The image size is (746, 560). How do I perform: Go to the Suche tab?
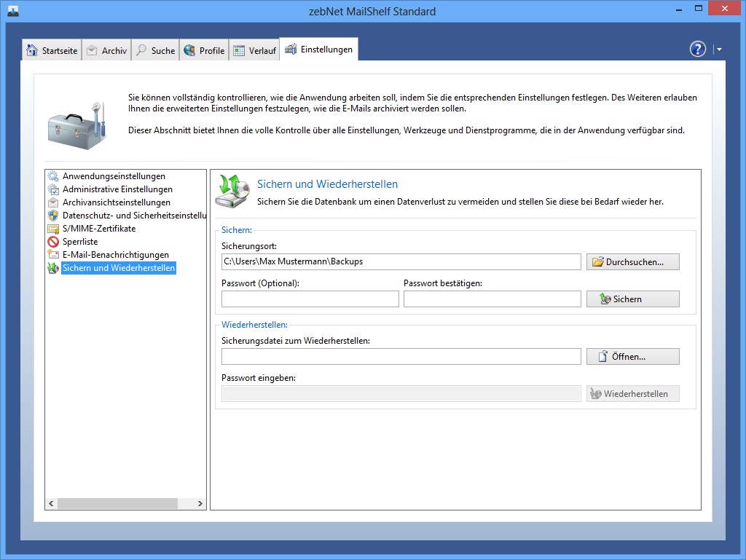click(x=155, y=50)
